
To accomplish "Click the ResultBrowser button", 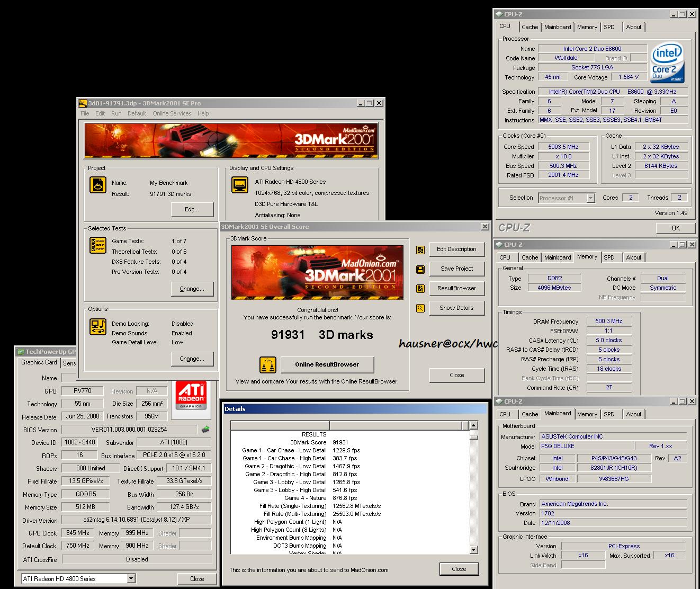I will click(456, 289).
